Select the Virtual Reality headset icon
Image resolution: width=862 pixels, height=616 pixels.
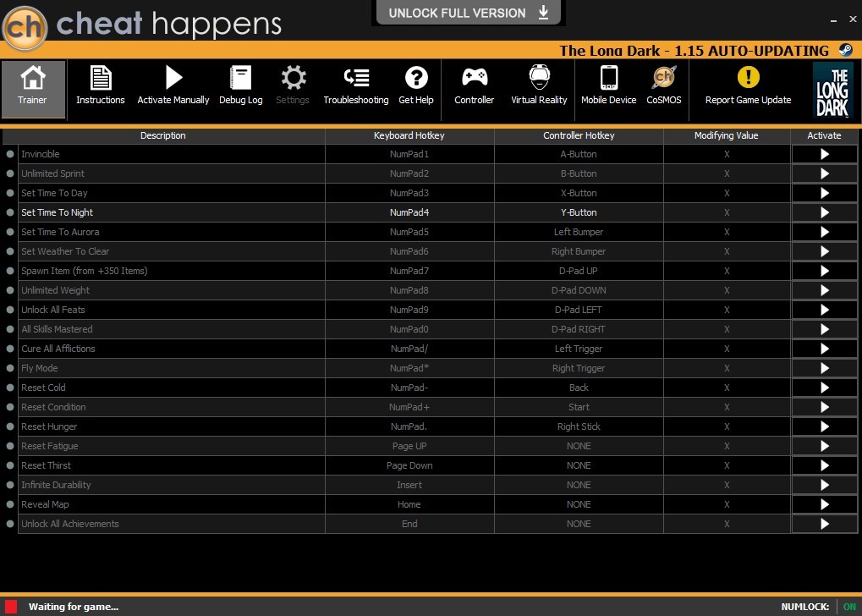[x=540, y=77]
